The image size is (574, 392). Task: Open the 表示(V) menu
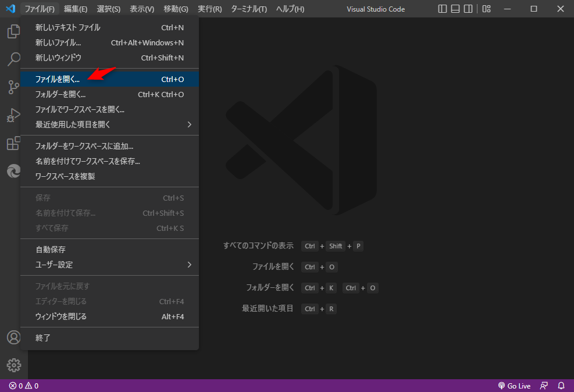click(x=142, y=9)
